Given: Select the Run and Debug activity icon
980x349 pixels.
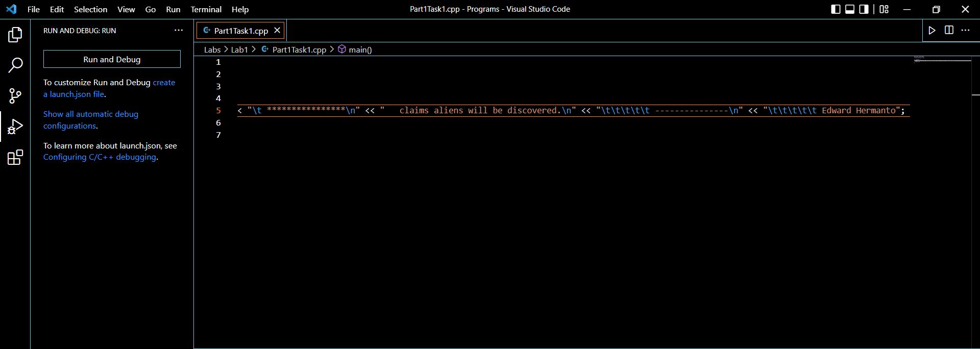Looking at the screenshot, I should 15,127.
